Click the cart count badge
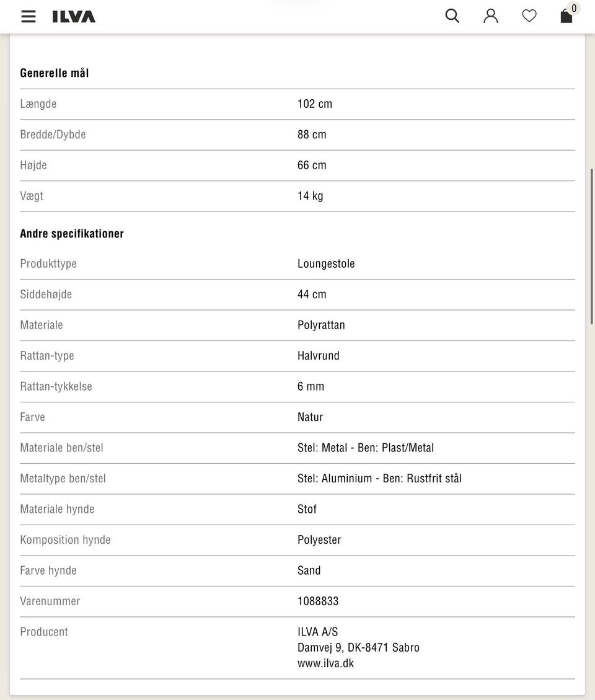Viewport: 595px width, 700px height. tap(574, 8)
